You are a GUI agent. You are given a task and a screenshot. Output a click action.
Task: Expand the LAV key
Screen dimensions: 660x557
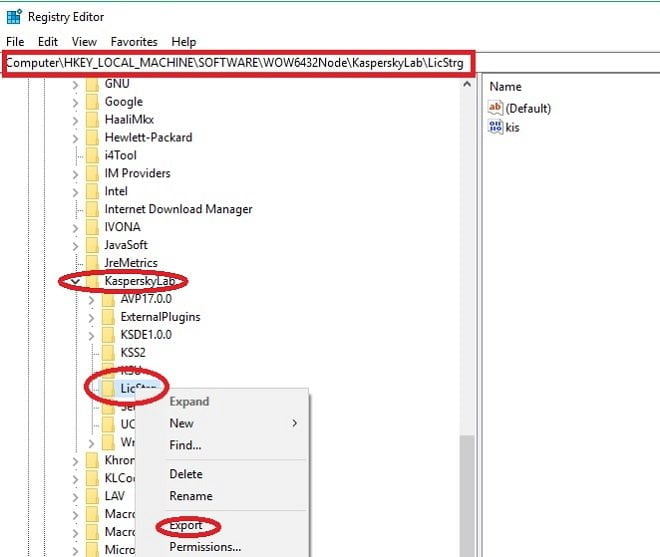click(x=75, y=497)
